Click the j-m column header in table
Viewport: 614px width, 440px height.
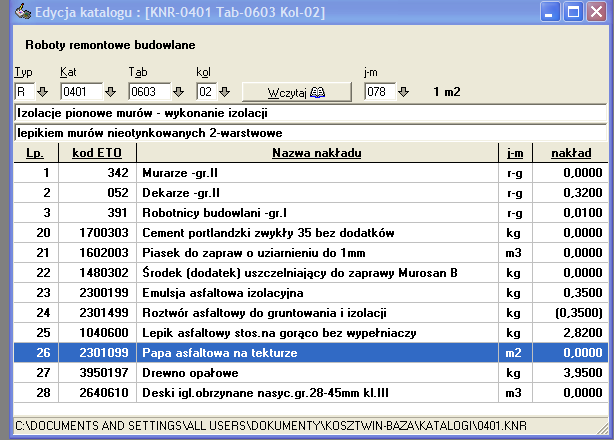tap(515, 153)
